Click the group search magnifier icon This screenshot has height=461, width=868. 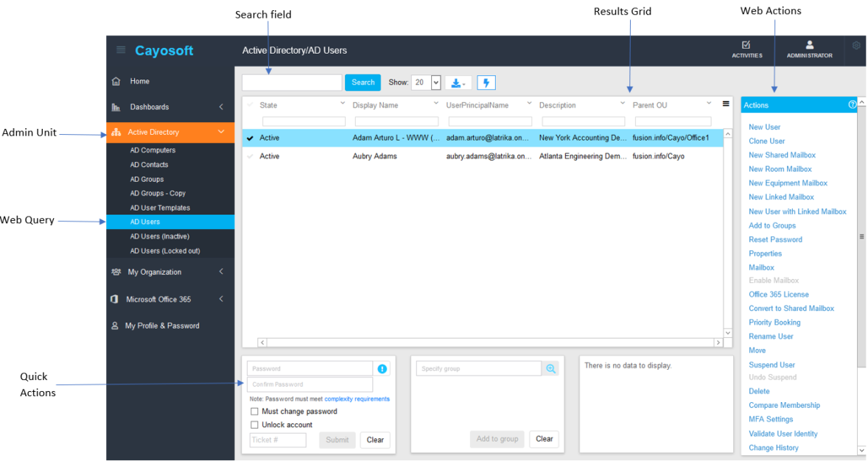point(551,368)
